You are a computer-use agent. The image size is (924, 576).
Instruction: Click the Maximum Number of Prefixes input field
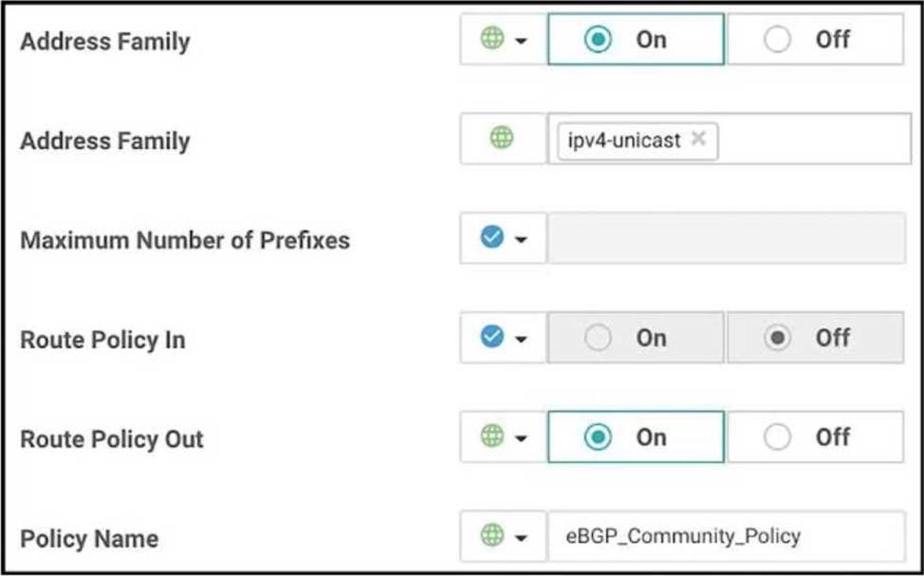point(726,238)
